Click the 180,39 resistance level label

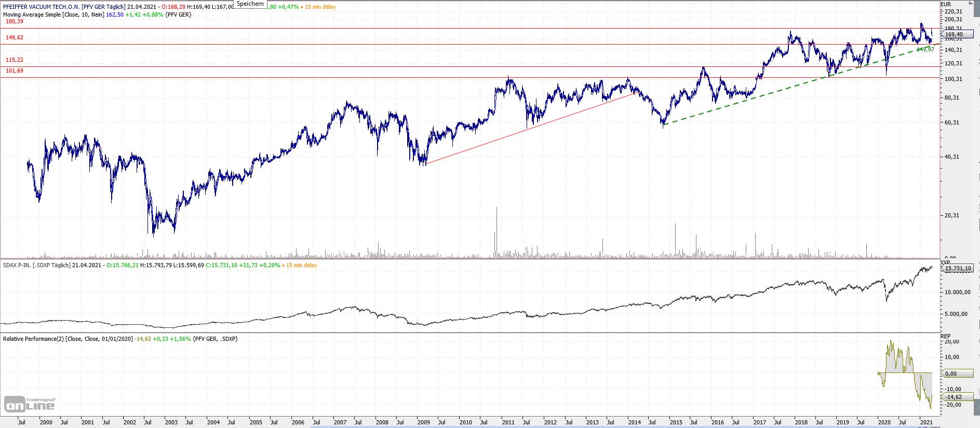(x=15, y=21)
